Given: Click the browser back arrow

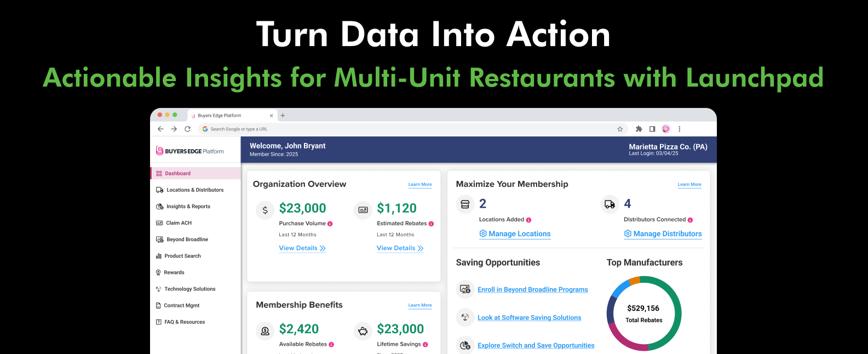Looking at the screenshot, I should [x=160, y=129].
